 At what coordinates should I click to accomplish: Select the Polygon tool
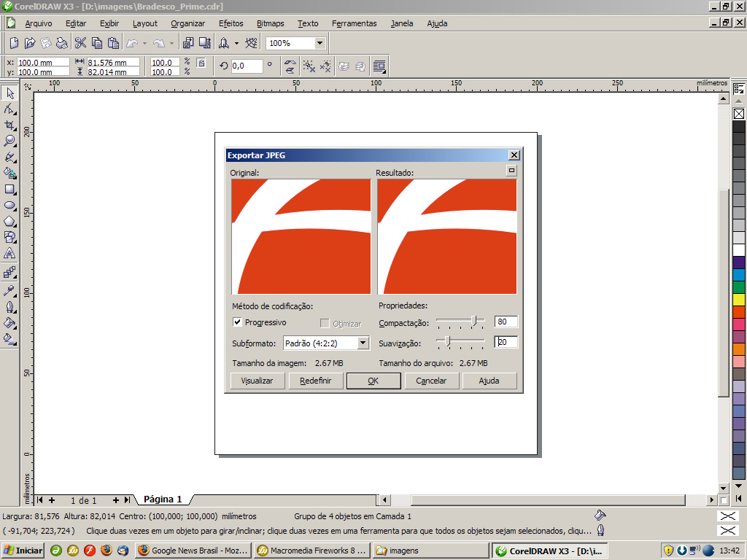pyautogui.click(x=9, y=222)
